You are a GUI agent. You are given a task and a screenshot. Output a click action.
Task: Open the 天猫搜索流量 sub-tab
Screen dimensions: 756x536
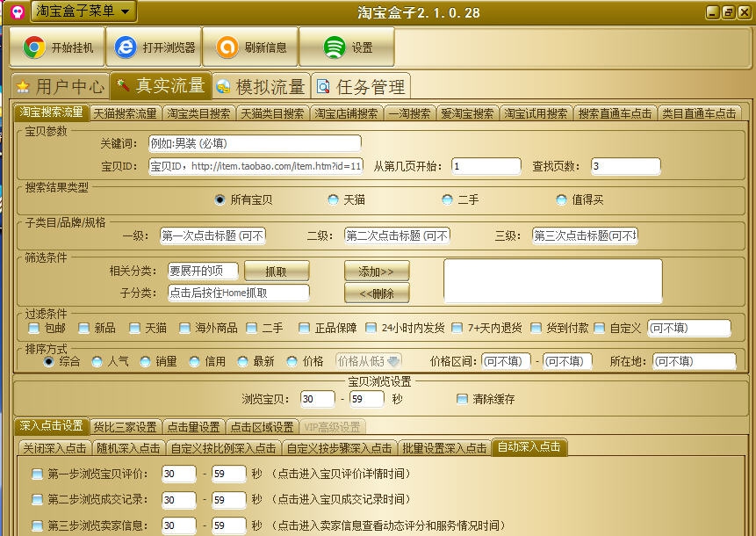(x=126, y=113)
